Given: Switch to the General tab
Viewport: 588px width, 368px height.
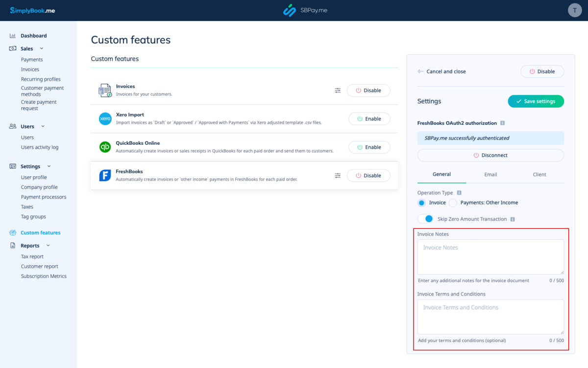Looking at the screenshot, I should (442, 174).
